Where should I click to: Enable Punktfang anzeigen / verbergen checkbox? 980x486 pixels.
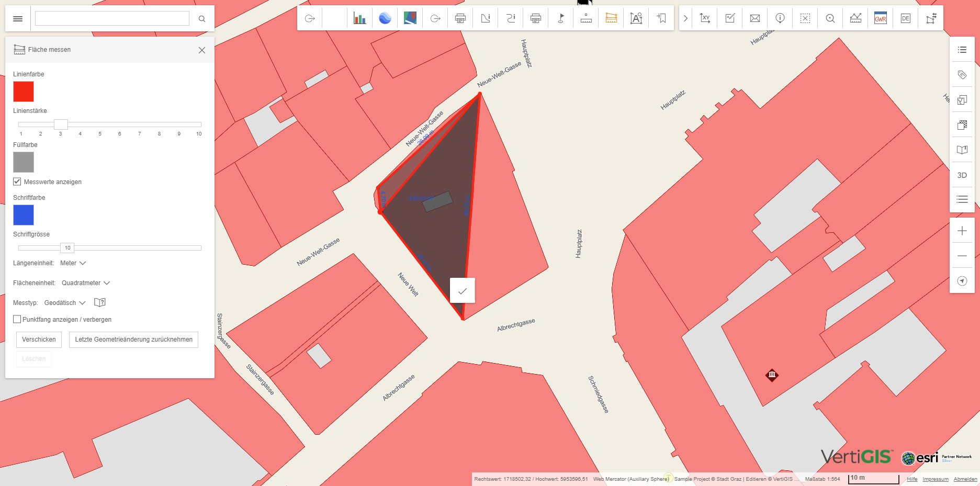coord(17,319)
